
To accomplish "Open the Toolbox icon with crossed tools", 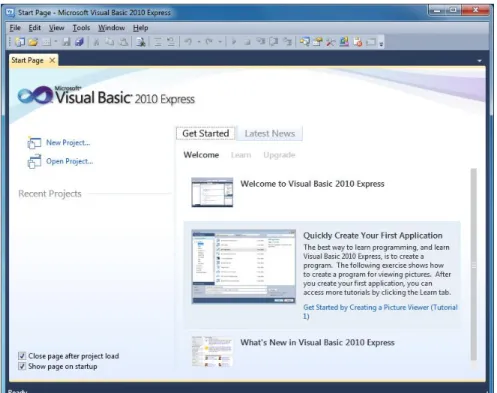I will coord(330,42).
